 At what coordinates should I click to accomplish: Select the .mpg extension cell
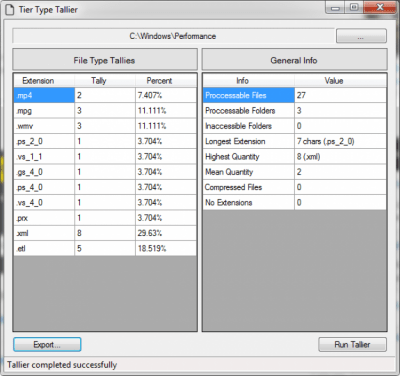[x=44, y=111]
